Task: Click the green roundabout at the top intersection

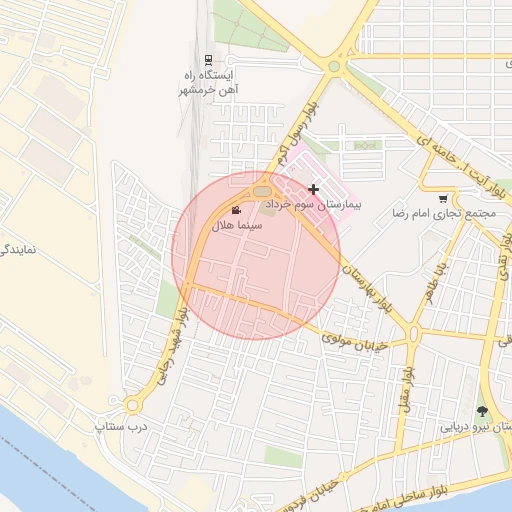Action: coord(334,66)
